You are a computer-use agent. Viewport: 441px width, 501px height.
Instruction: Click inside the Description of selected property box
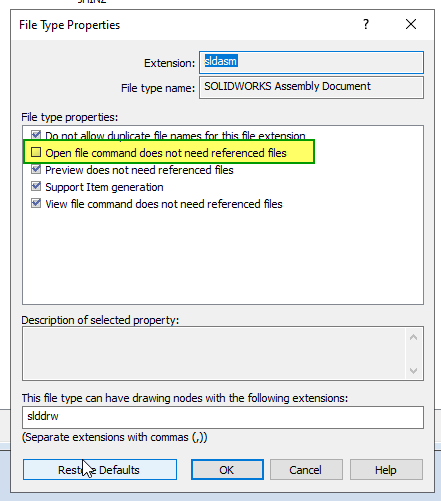(213, 353)
